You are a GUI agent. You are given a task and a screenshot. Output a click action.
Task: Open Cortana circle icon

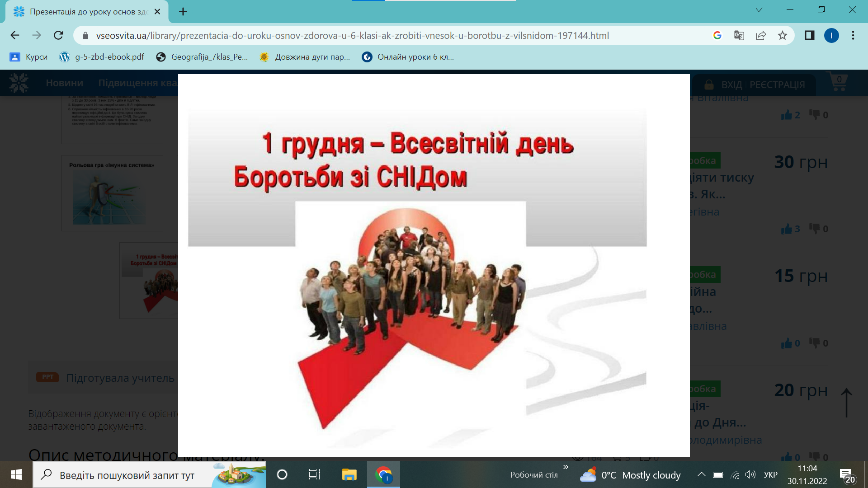pyautogui.click(x=282, y=474)
